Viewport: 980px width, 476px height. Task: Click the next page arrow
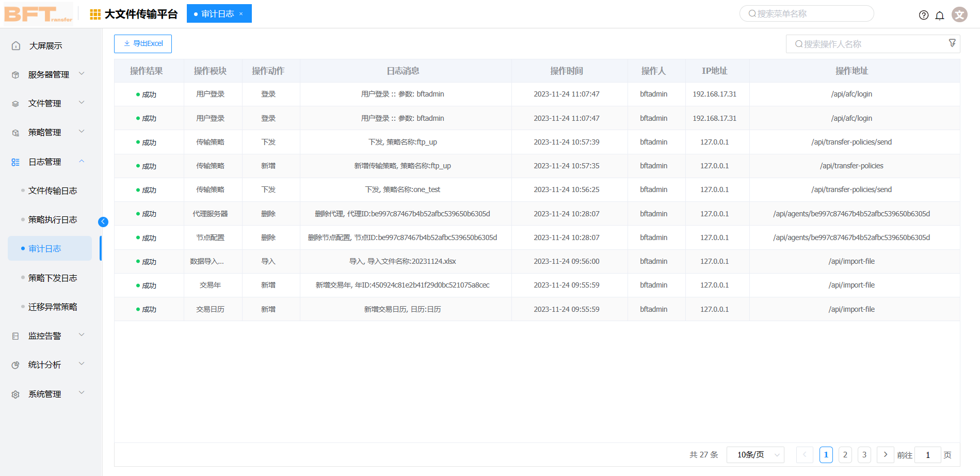885,455
